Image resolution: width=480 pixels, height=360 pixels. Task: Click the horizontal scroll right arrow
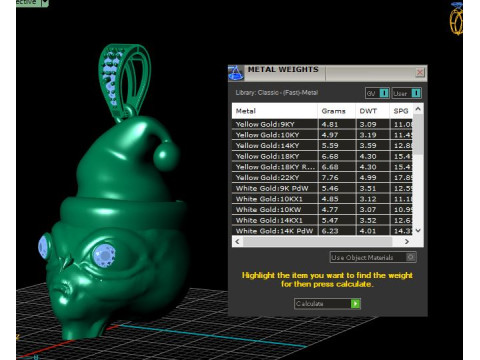click(x=407, y=241)
